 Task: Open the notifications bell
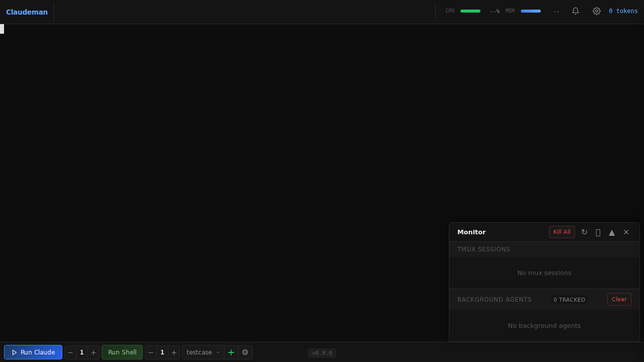point(576,11)
